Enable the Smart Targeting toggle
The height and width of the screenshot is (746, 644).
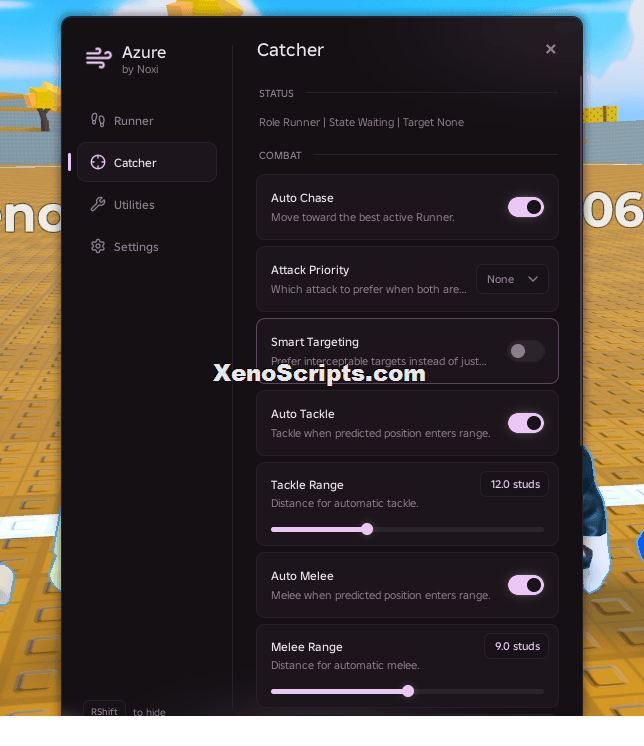(x=526, y=351)
